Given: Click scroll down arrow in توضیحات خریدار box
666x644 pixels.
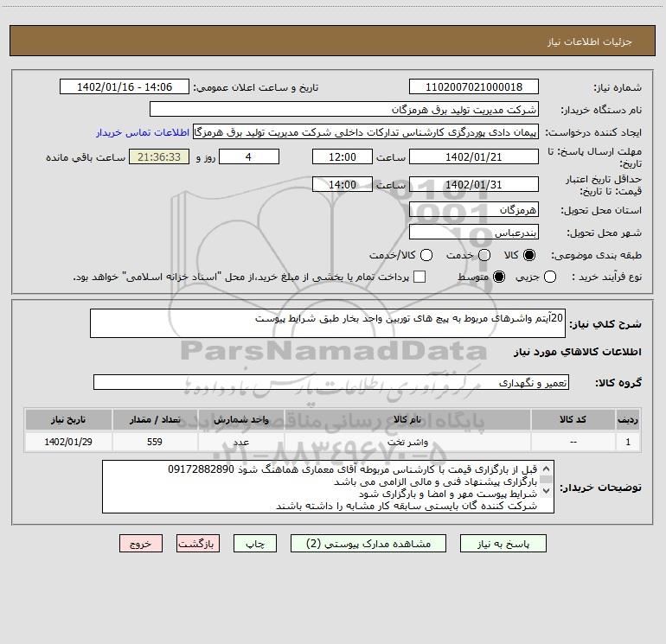Looking at the screenshot, I should 547,491.
